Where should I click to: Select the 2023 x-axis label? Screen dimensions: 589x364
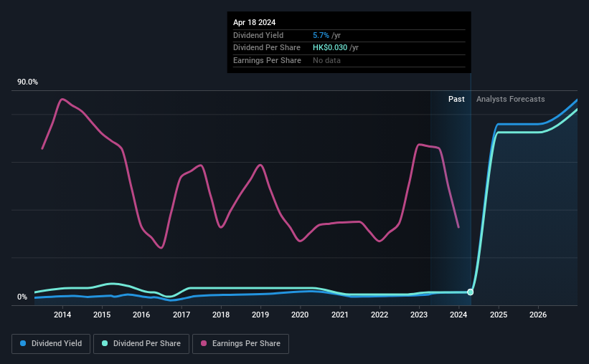tap(419, 315)
